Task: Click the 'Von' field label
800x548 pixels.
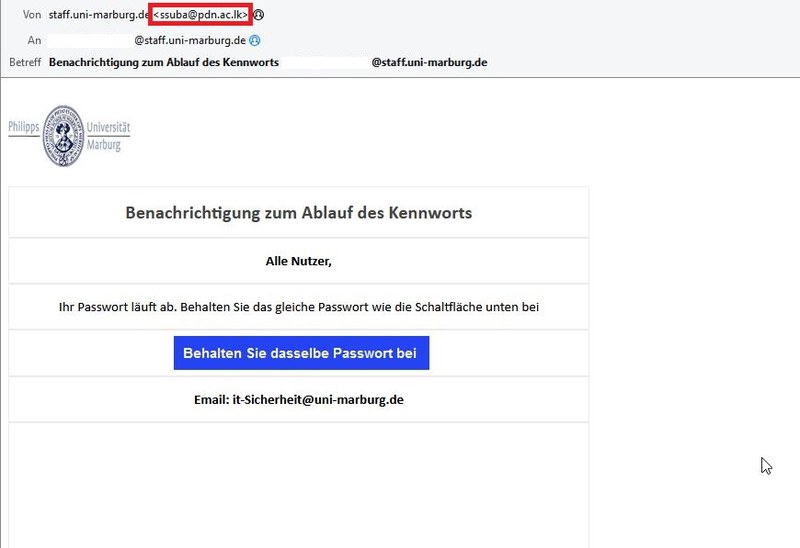Action: (32, 15)
